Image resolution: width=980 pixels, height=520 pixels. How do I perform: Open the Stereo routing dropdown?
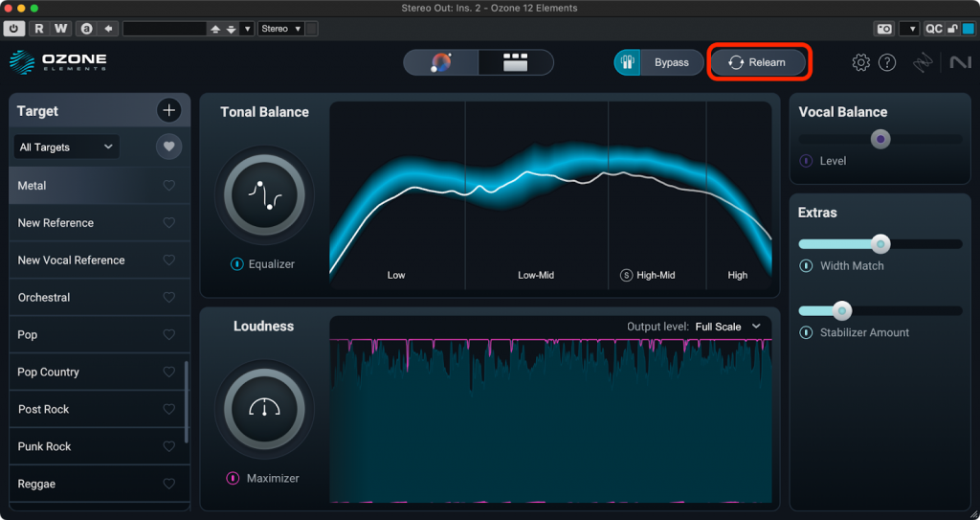[281, 29]
